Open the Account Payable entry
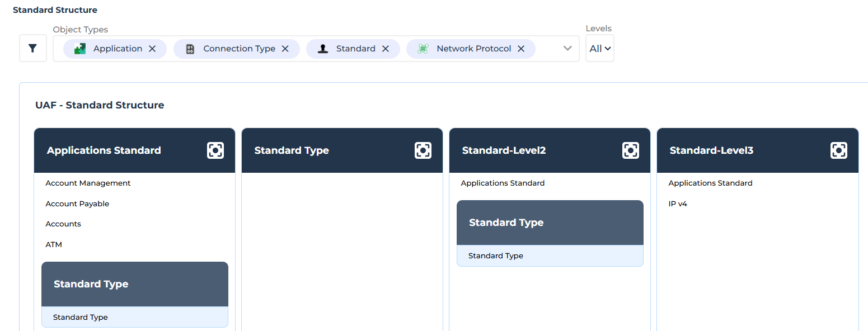Viewport: 868px width, 331px height. coord(77,204)
